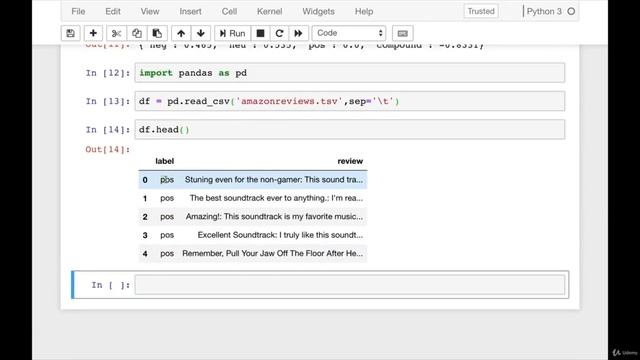Open the File menu
Screen dimensions: 640x360
click(78, 11)
